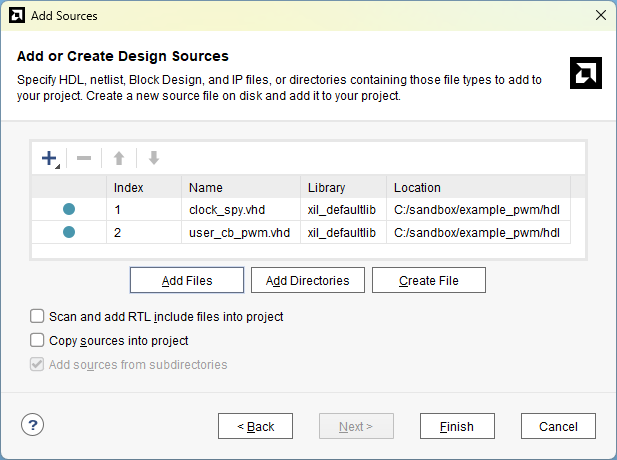Image resolution: width=617 pixels, height=460 pixels.
Task: Click the blue dot beside user_cb_pwm.vhd
Action: click(69, 232)
